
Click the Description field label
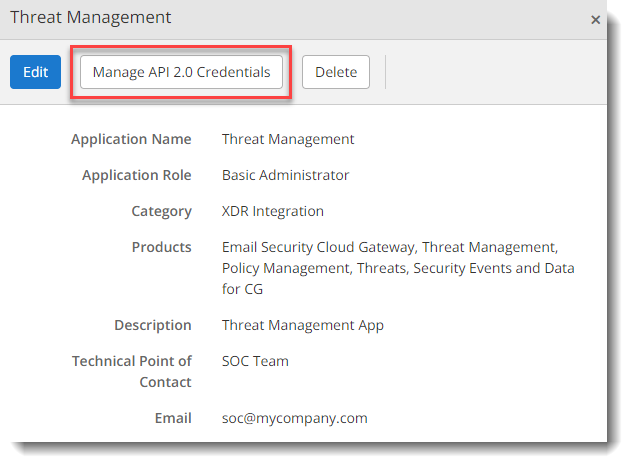coord(152,325)
